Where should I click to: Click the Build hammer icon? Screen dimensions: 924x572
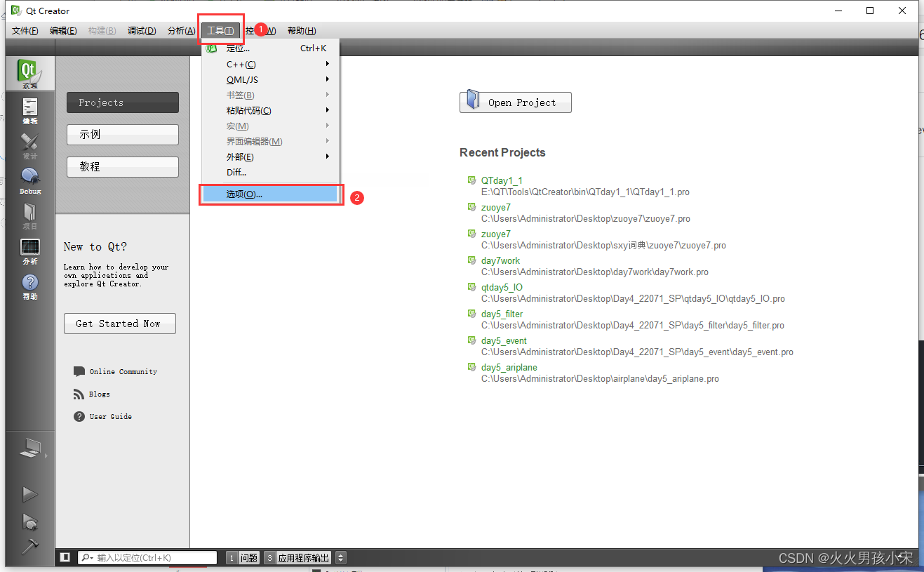pos(29,546)
